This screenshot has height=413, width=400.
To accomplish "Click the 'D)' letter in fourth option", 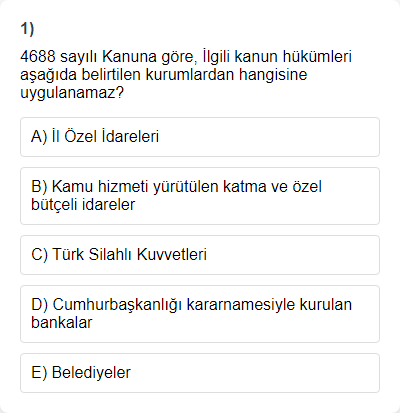I will [40, 305].
